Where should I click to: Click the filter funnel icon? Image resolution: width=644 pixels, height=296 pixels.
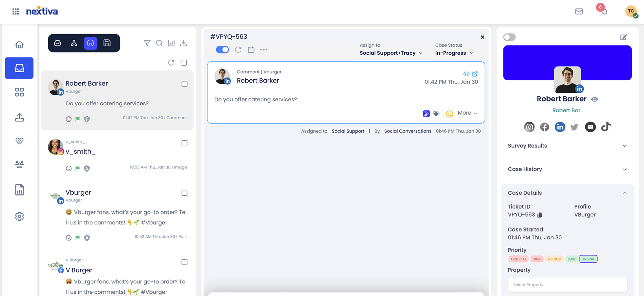[147, 43]
